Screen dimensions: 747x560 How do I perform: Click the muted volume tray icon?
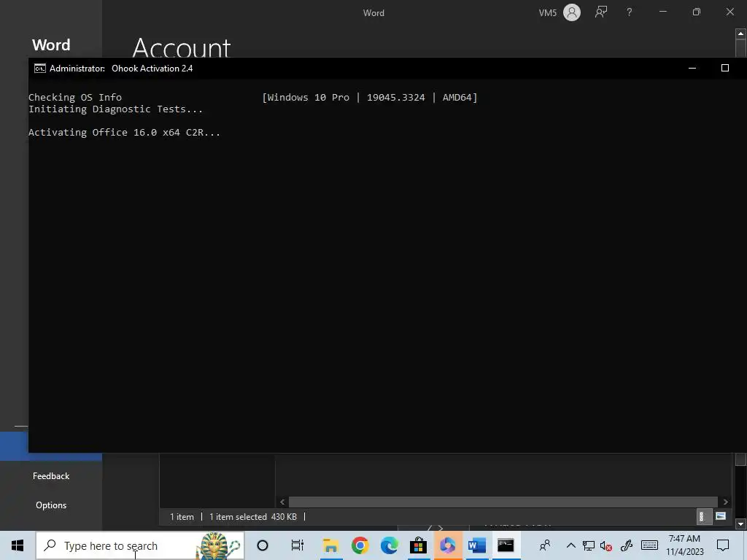606,545
